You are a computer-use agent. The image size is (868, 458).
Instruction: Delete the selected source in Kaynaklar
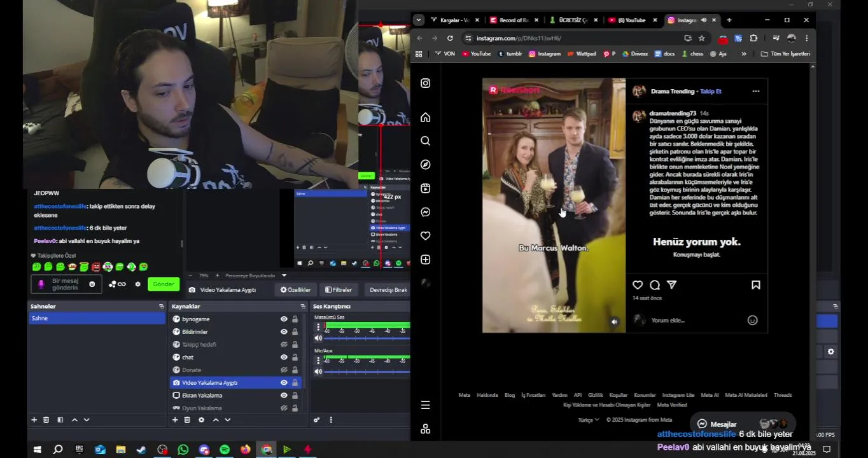click(x=187, y=420)
